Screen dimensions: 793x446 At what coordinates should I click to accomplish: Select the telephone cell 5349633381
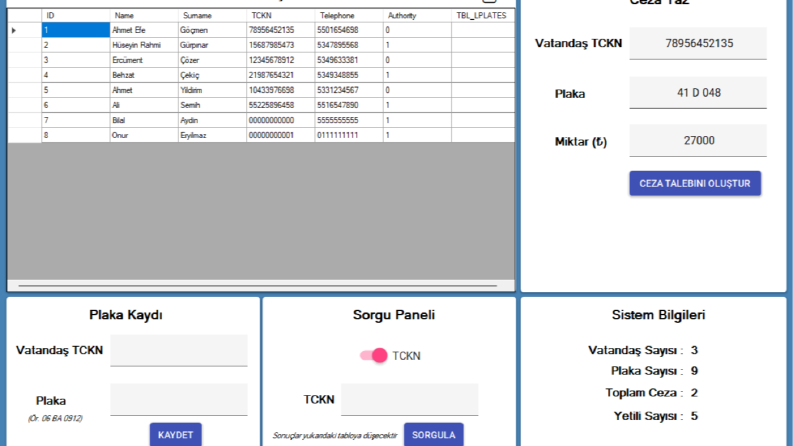click(x=348, y=60)
